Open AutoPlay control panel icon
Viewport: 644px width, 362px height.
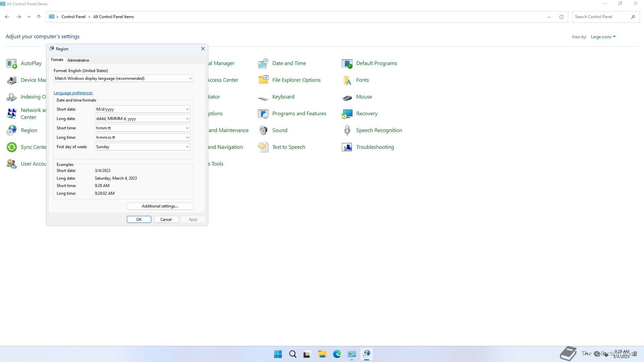[x=12, y=63]
